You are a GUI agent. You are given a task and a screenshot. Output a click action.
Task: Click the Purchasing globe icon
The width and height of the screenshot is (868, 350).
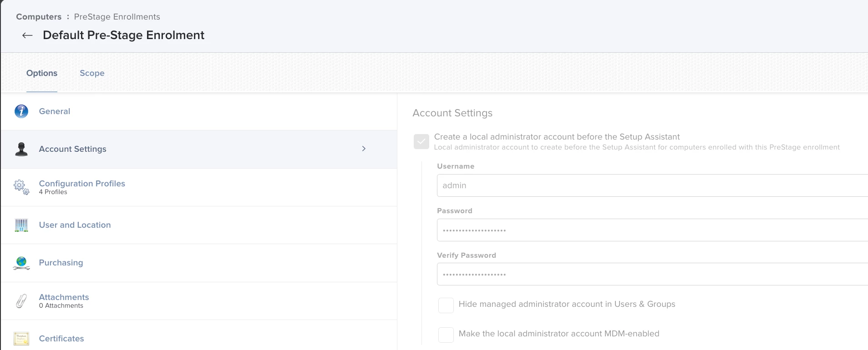coord(21,263)
